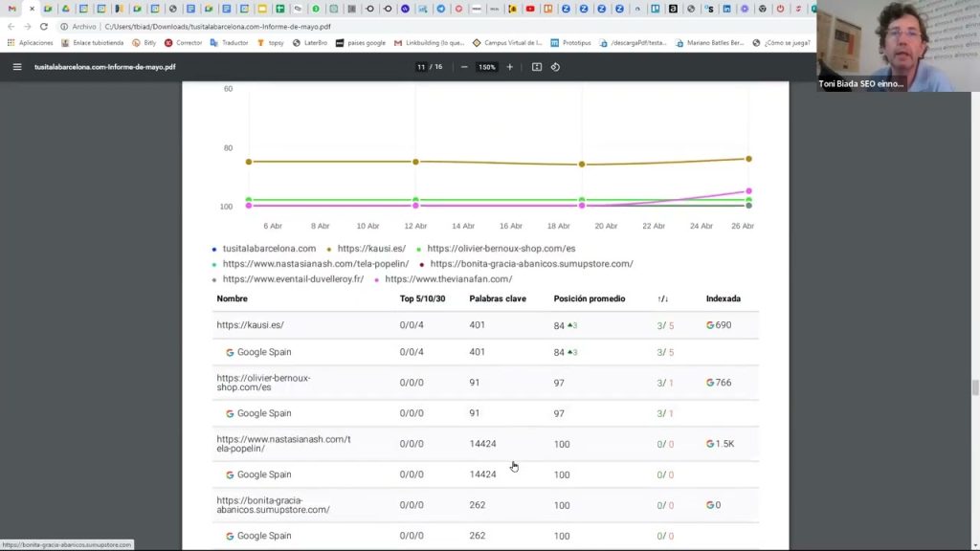Click the Google indexed value 766
Image resolution: width=980 pixels, height=551 pixels.
click(x=719, y=383)
